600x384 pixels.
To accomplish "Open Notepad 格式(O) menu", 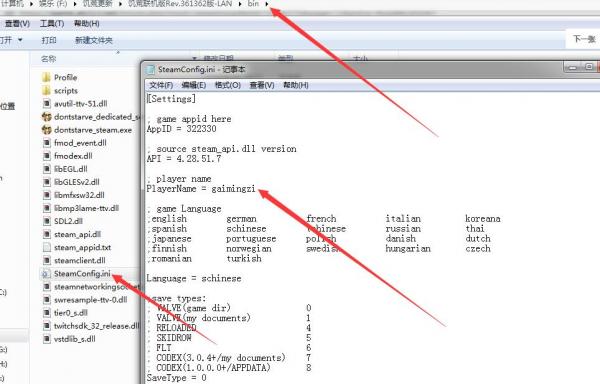I will coord(228,85).
